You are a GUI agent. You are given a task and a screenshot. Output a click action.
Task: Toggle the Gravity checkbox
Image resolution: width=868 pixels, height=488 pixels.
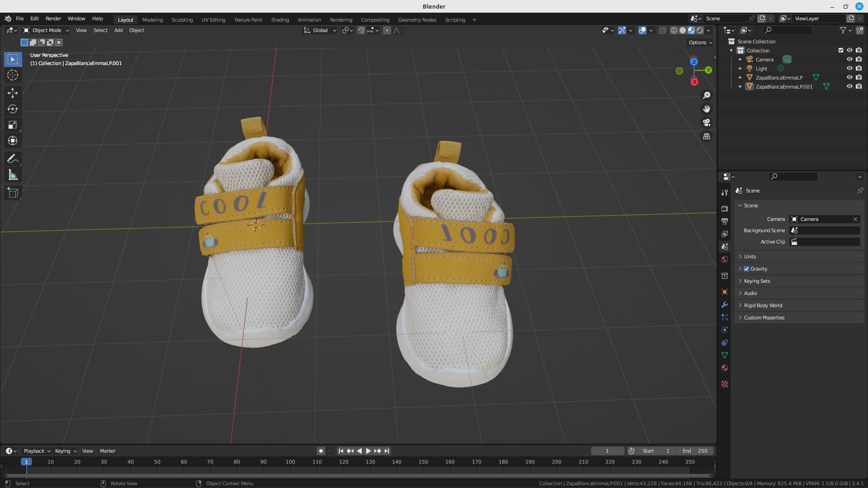pyautogui.click(x=746, y=269)
